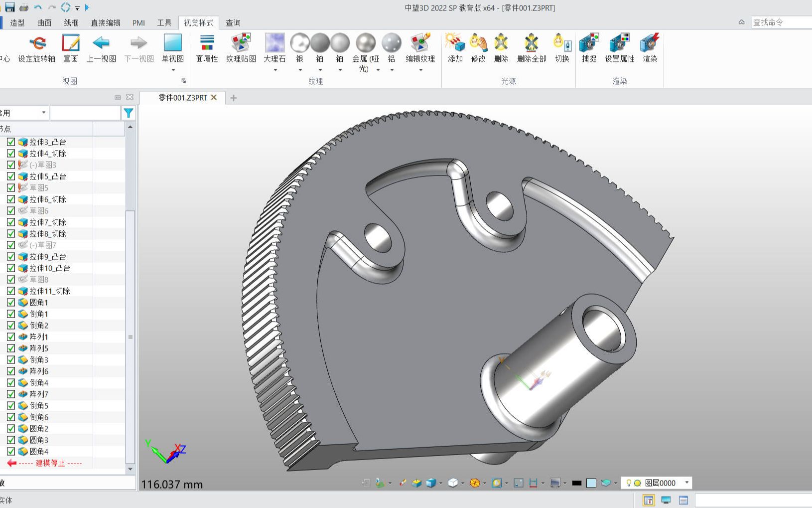Uncheck the 拉伸4_切除 feature checkbox

coord(11,154)
